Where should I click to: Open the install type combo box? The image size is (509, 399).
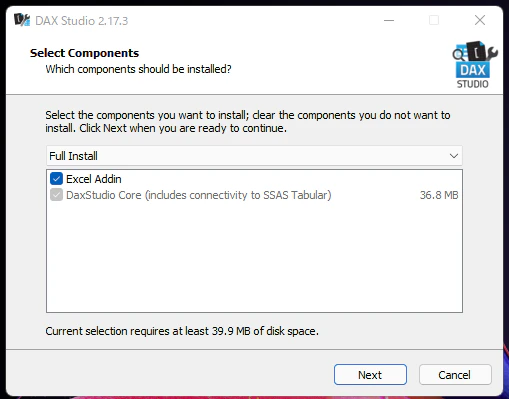coord(254,156)
